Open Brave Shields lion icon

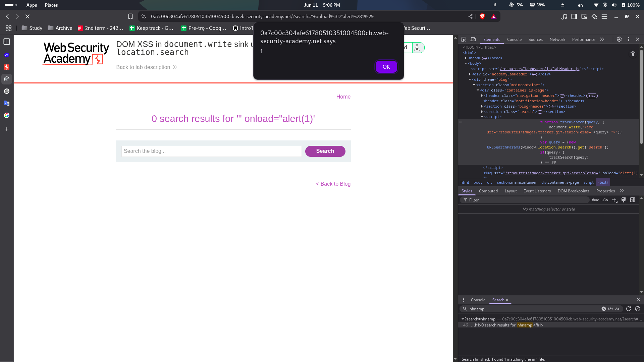482,16
